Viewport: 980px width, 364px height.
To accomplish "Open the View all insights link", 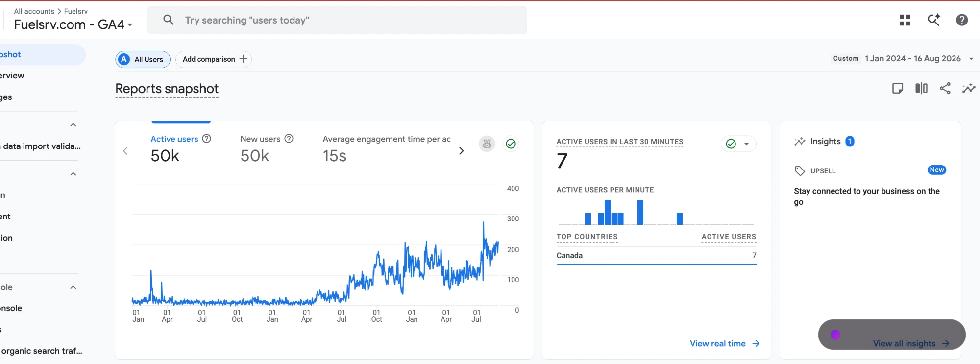I will [911, 343].
